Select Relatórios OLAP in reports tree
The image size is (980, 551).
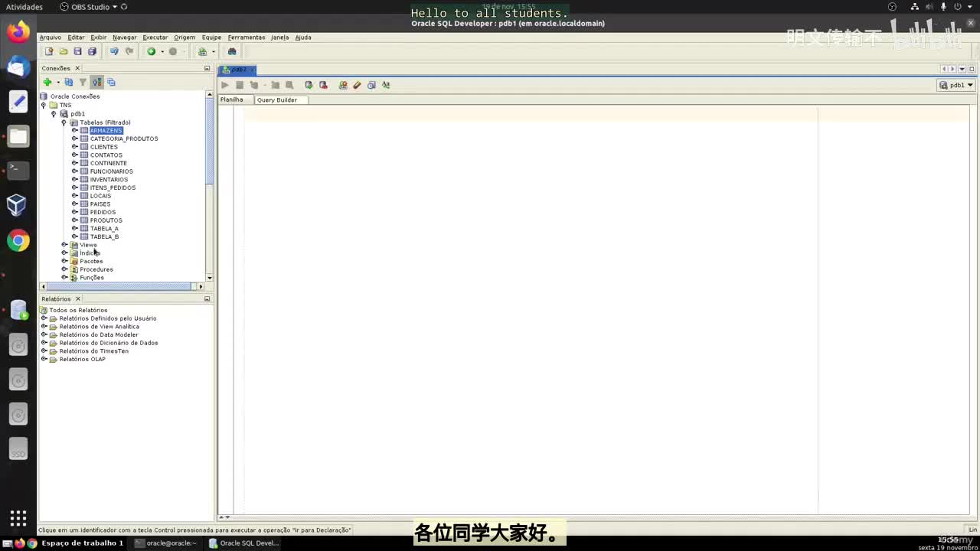[83, 360]
